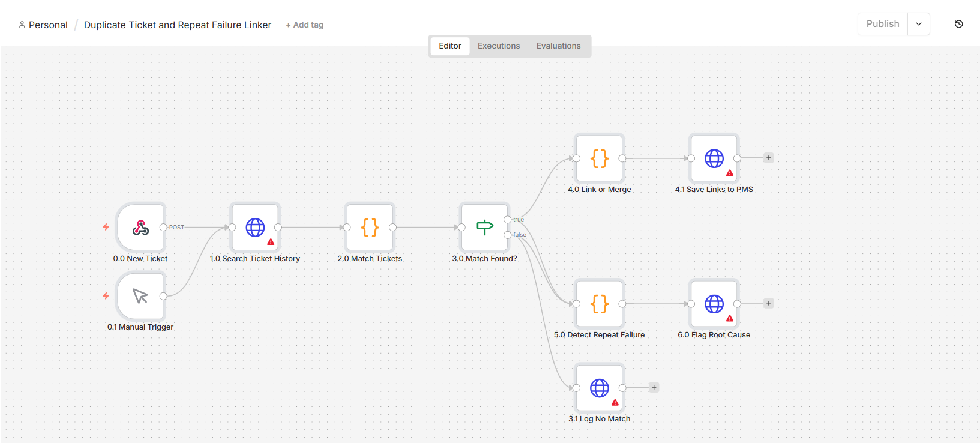980x443 pixels.
Task: Add a node after 4.1 Save Links to PMS
Action: click(768, 158)
